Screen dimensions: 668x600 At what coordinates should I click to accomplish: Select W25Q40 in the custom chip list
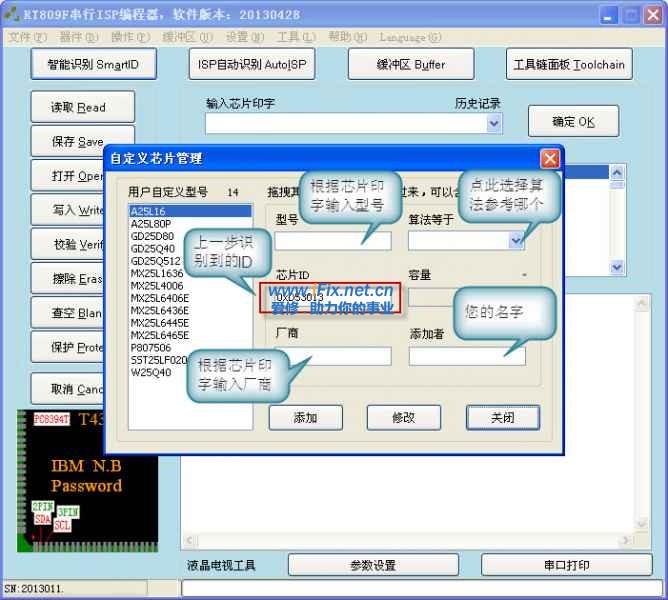click(x=151, y=373)
